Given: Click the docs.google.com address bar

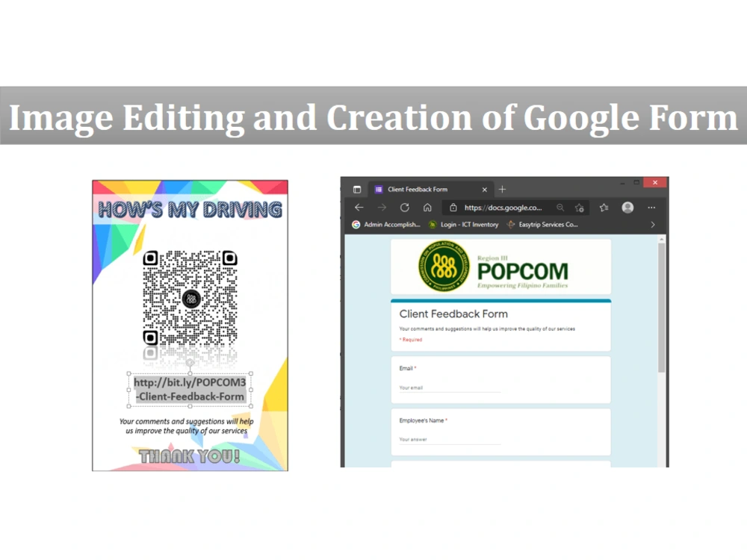Looking at the screenshot, I should coord(503,208).
